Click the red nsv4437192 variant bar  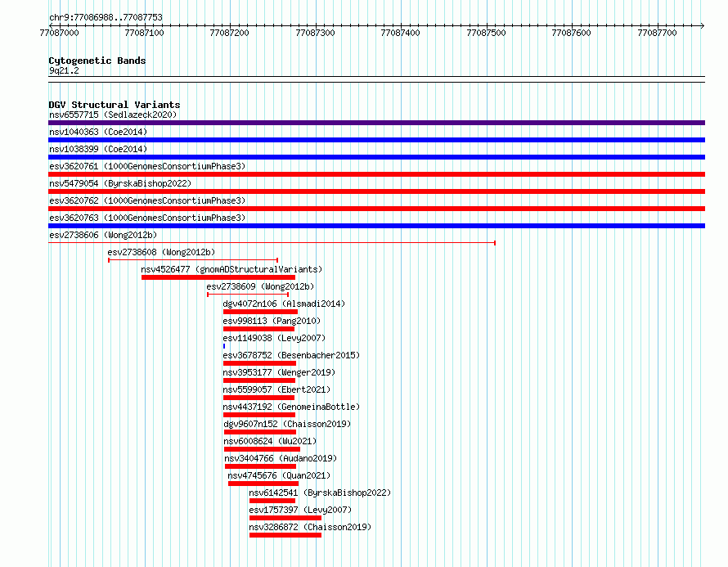259,415
